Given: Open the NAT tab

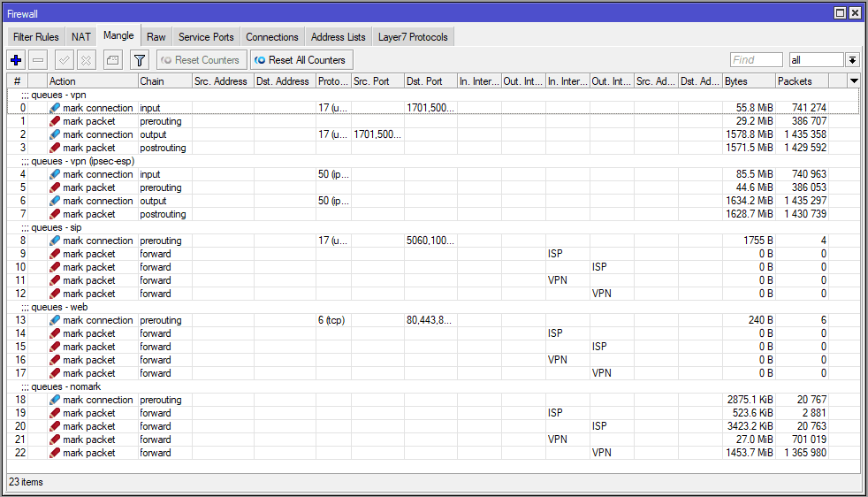Looking at the screenshot, I should [80, 37].
